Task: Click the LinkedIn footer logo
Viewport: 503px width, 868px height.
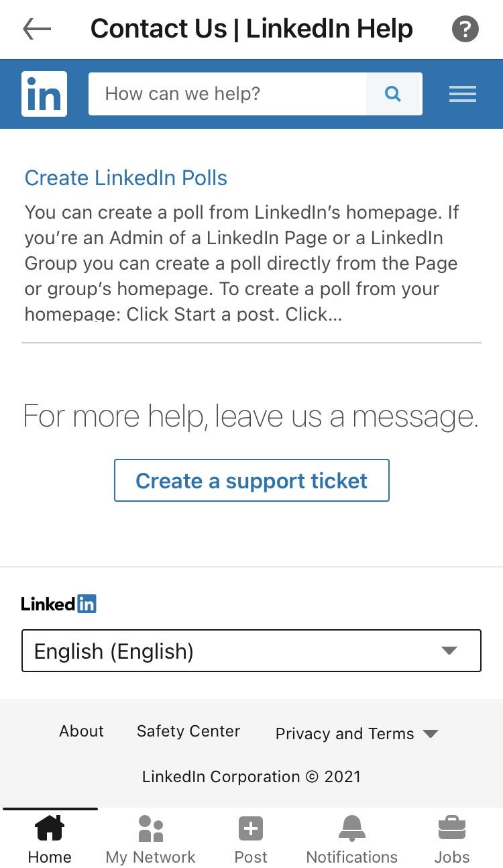Action: click(x=59, y=604)
